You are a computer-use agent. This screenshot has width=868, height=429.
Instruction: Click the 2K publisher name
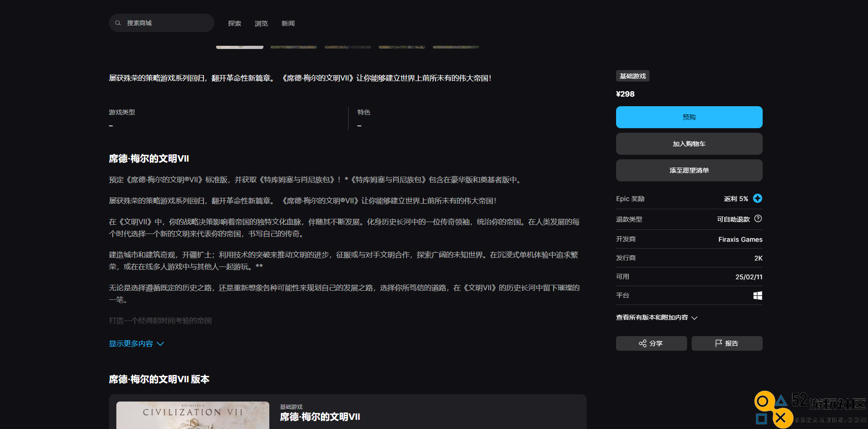click(x=758, y=258)
